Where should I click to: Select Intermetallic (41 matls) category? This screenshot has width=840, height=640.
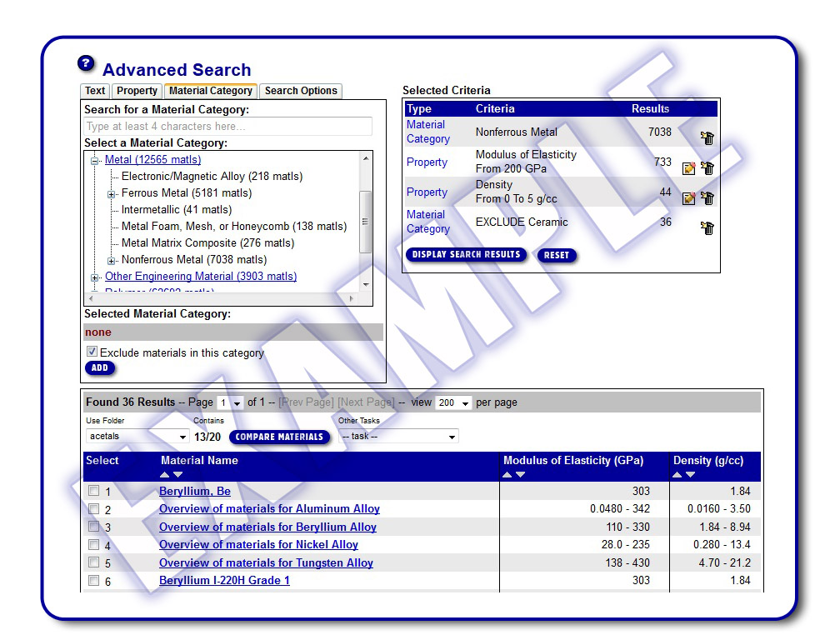point(177,210)
